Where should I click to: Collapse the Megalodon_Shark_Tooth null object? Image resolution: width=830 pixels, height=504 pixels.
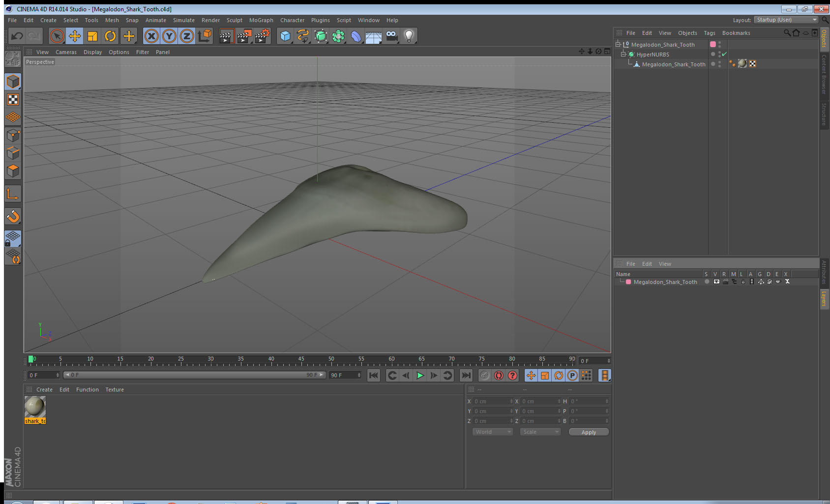[x=618, y=44]
